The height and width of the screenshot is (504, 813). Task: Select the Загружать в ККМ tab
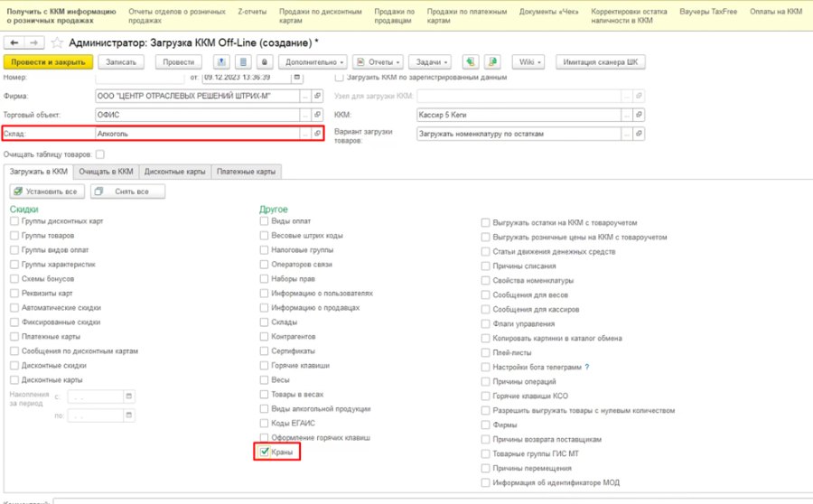click(38, 172)
